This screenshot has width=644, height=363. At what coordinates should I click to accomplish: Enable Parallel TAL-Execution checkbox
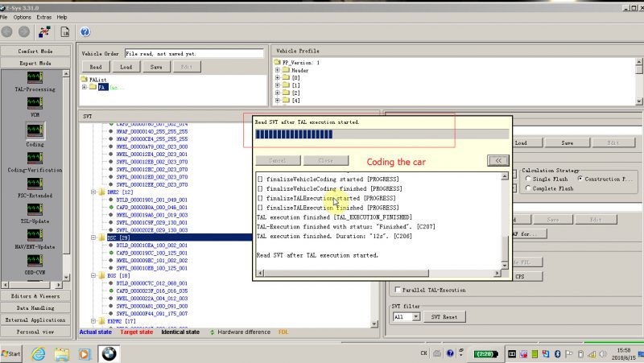tap(397, 290)
